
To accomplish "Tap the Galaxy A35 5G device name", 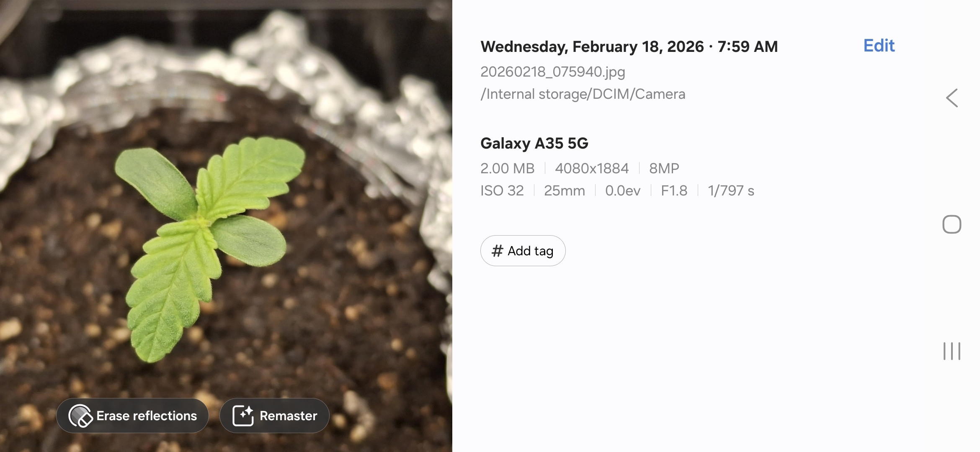I will point(534,143).
